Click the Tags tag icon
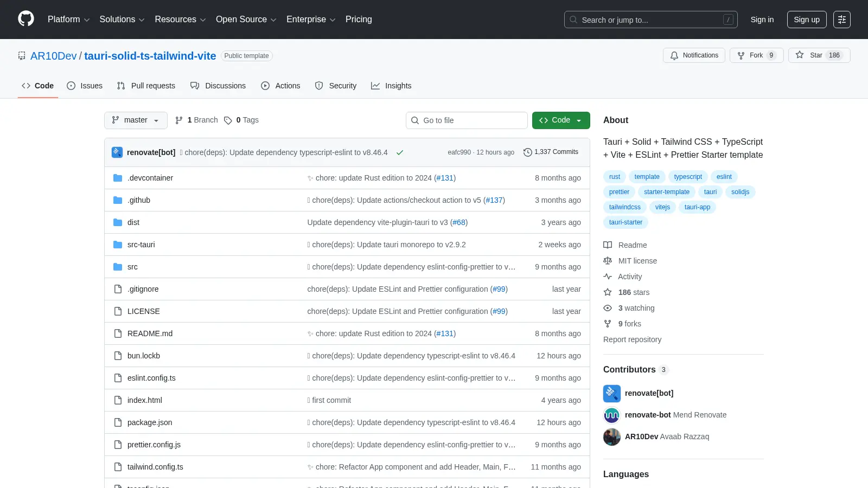This screenshot has height=488, width=868. 228,120
